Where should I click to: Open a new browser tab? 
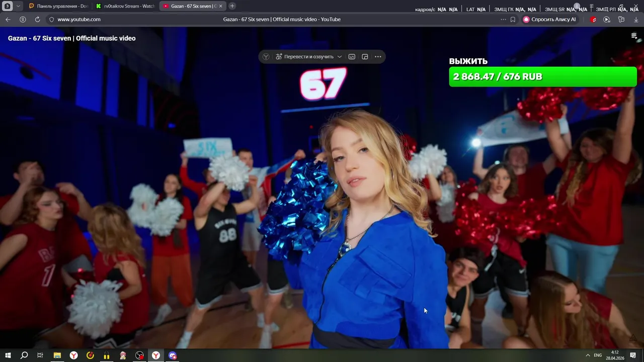pos(232,6)
